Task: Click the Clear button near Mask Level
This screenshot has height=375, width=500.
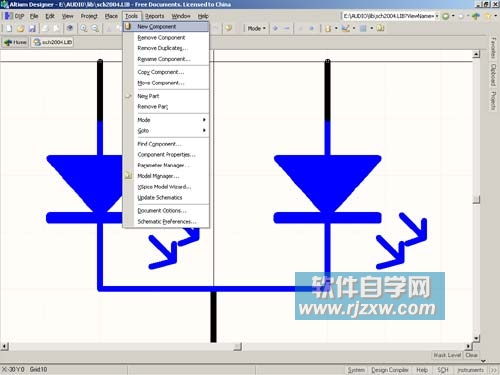Action: tap(471, 355)
